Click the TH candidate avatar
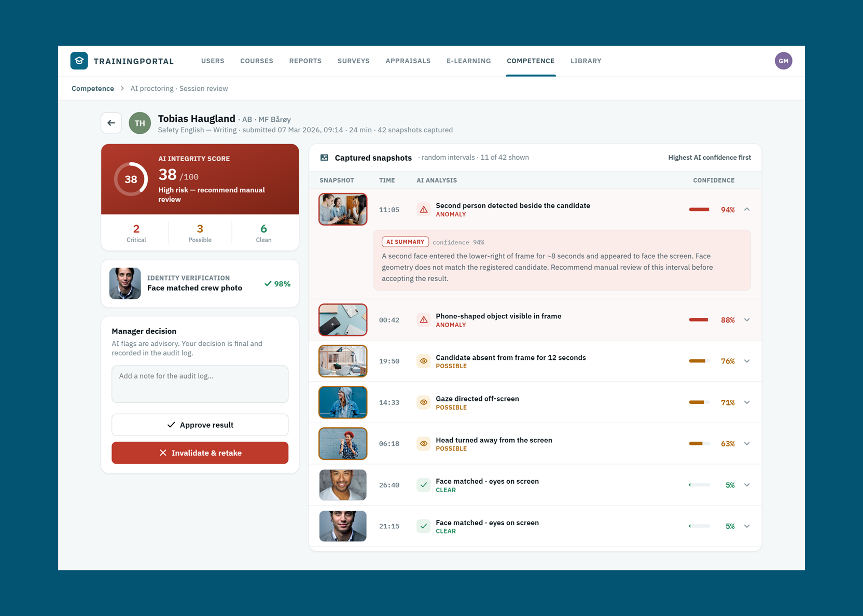The image size is (863, 616). 140,123
